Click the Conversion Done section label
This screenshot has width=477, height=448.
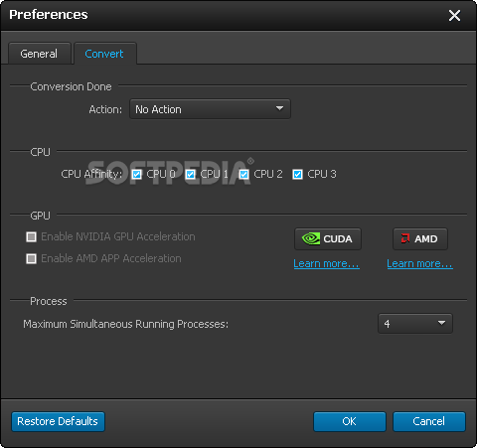coord(71,86)
